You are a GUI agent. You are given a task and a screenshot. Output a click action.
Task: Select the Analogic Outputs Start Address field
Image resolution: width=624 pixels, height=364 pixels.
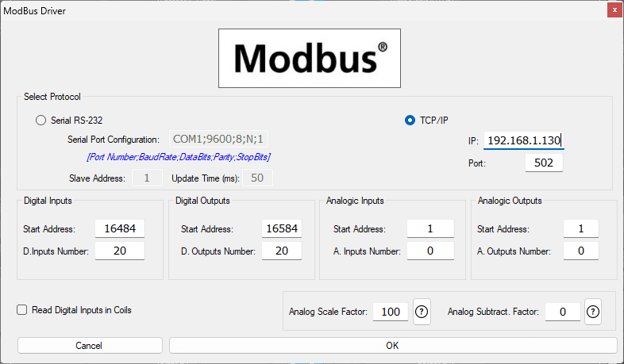(x=581, y=229)
